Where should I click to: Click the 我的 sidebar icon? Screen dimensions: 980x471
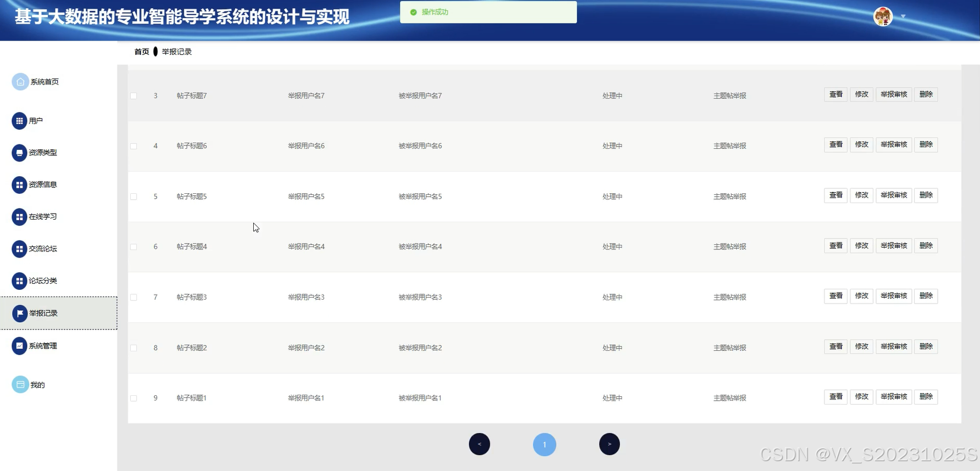click(x=20, y=385)
